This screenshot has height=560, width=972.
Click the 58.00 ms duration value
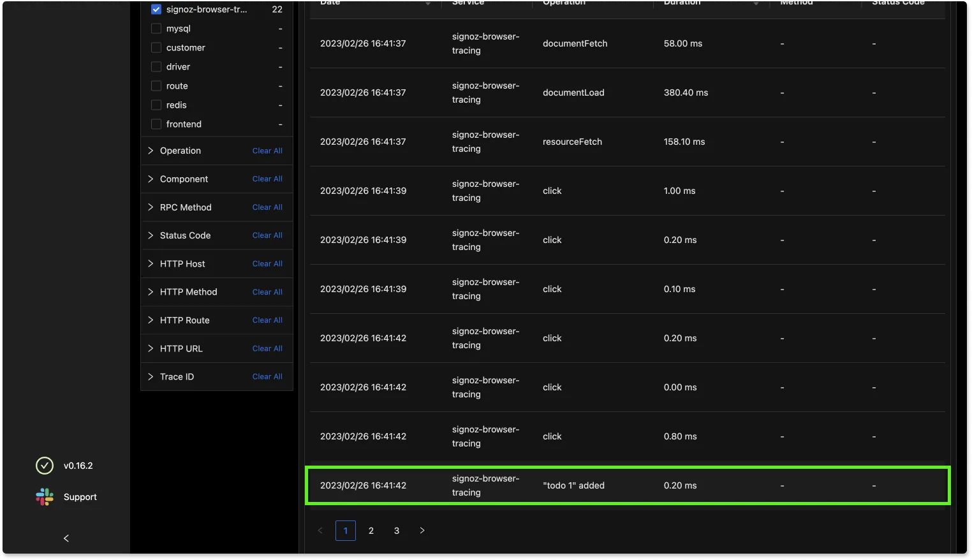[x=683, y=43]
